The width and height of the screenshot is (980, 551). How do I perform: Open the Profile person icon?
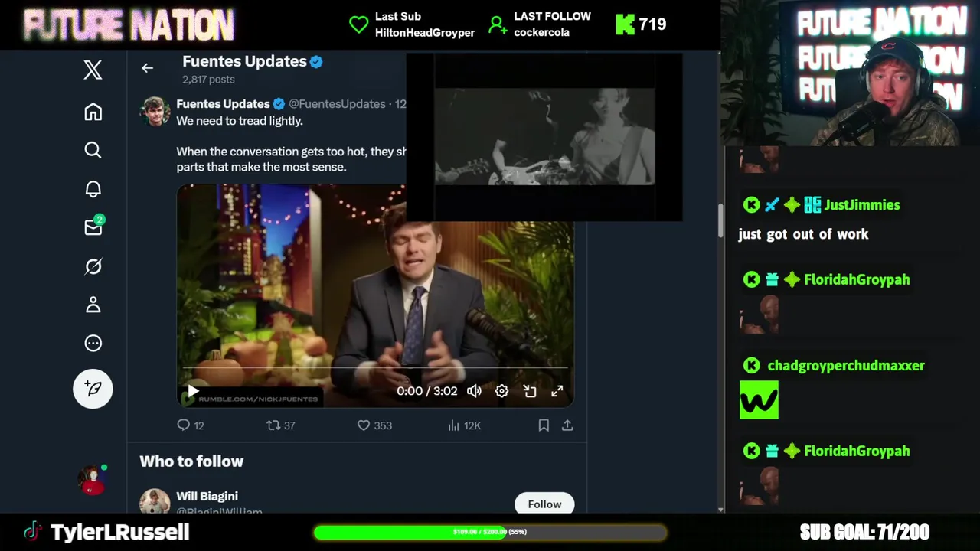tap(93, 305)
